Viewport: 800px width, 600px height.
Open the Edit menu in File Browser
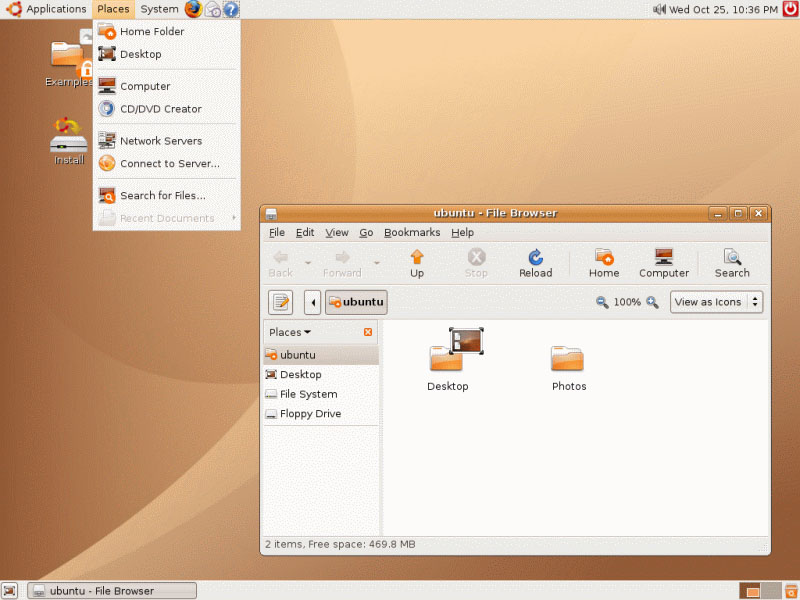click(305, 233)
